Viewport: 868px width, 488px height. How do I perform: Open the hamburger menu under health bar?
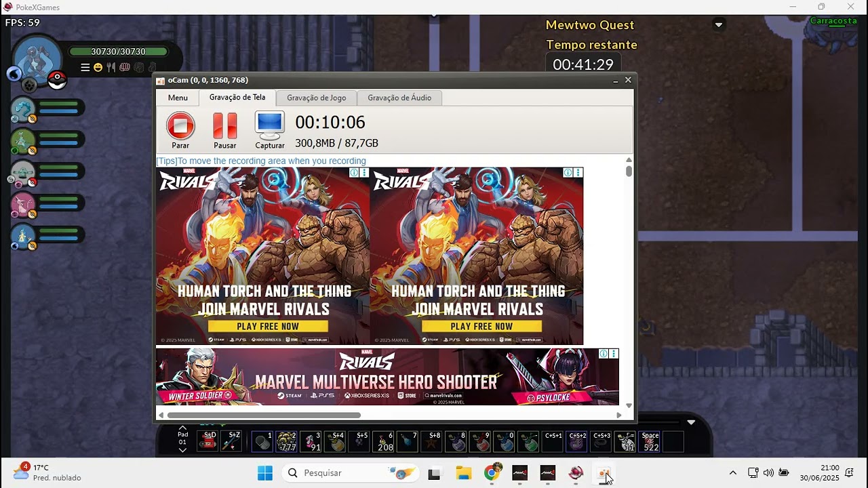[x=85, y=67]
